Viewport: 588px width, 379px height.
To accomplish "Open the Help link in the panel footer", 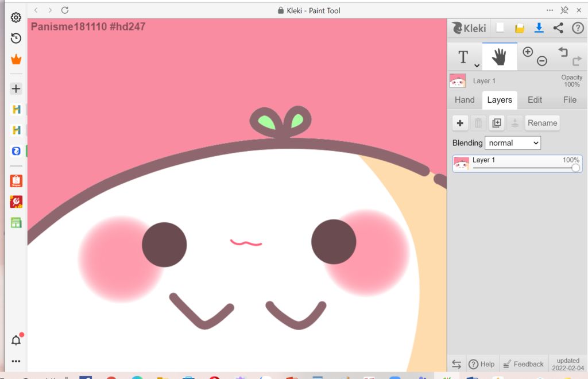I will point(482,364).
